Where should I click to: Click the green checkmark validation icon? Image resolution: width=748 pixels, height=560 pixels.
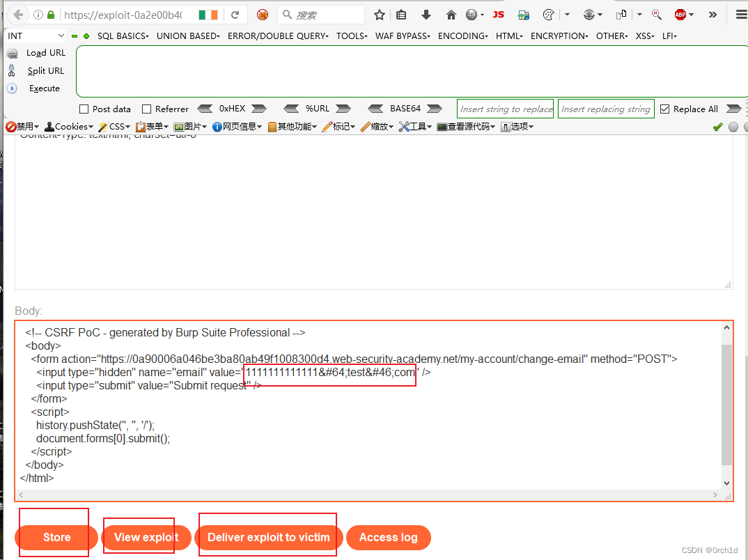pyautogui.click(x=717, y=127)
